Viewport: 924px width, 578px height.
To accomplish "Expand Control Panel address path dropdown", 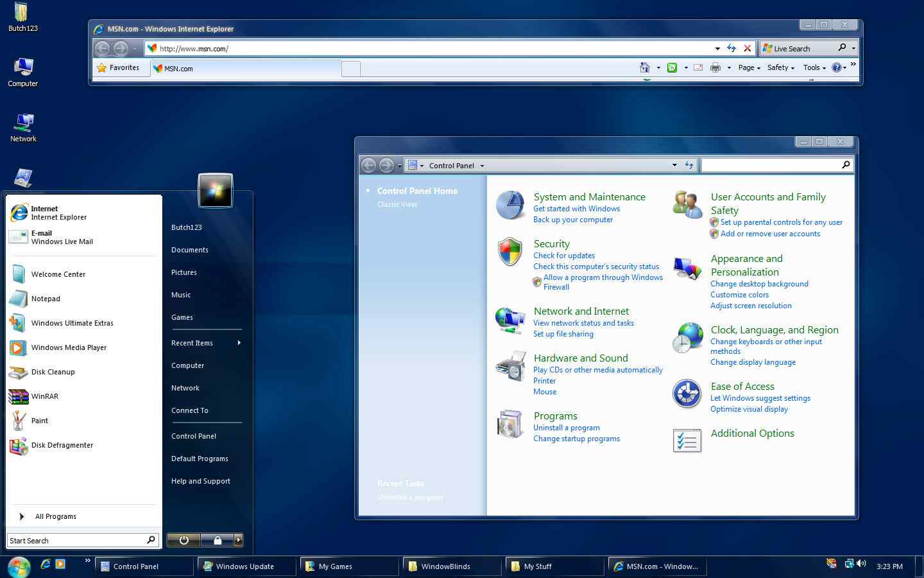I will coord(674,165).
